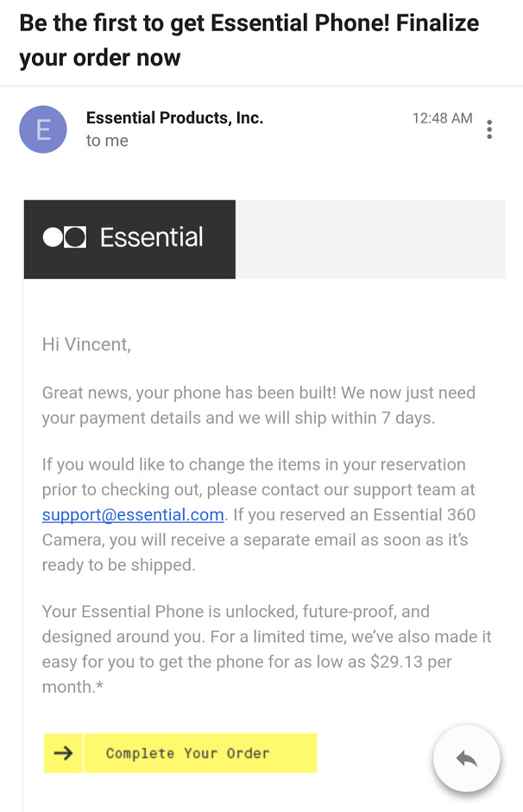Expand the "to me" recipient details
Viewport: 523px width, 812px height.
pos(107,141)
